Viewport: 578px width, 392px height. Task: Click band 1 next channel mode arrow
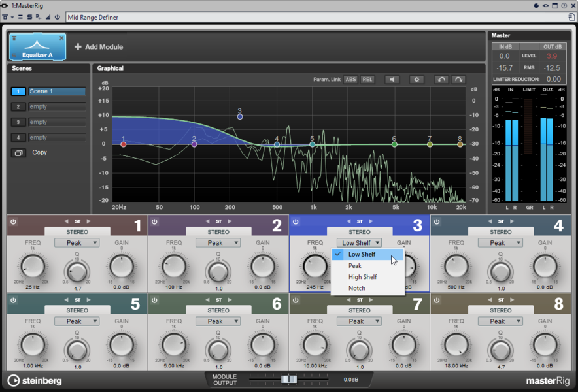88,221
